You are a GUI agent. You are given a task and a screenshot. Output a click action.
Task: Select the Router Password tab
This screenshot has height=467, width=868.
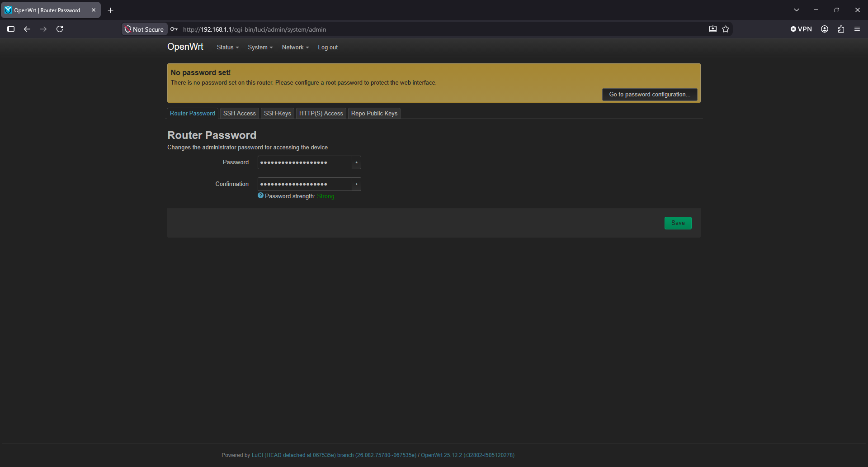click(x=193, y=113)
